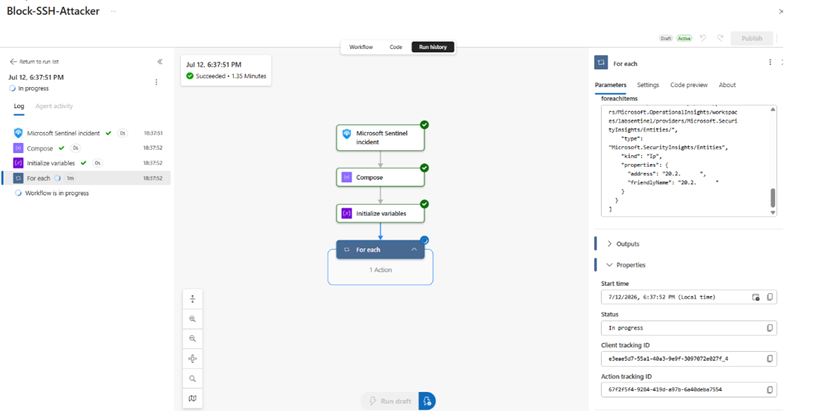This screenshot has width=824, height=411.
Task: Click the Workflow is in progress message
Action: pos(57,193)
